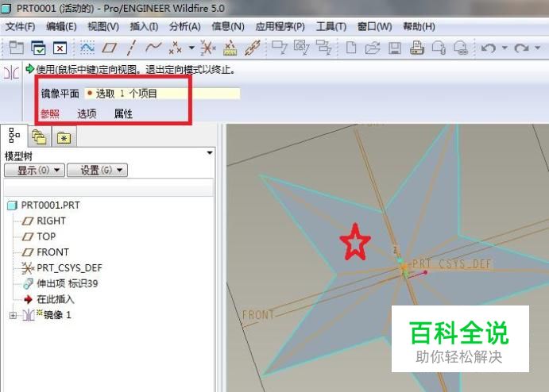The width and height of the screenshot is (549, 392).
Task: Save the model with the floppy disk icon
Action: 395,48
